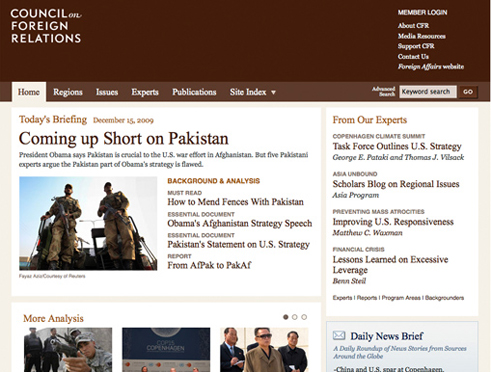
Task: Open Task Force Outlines U.S. Strategy
Action: click(397, 146)
